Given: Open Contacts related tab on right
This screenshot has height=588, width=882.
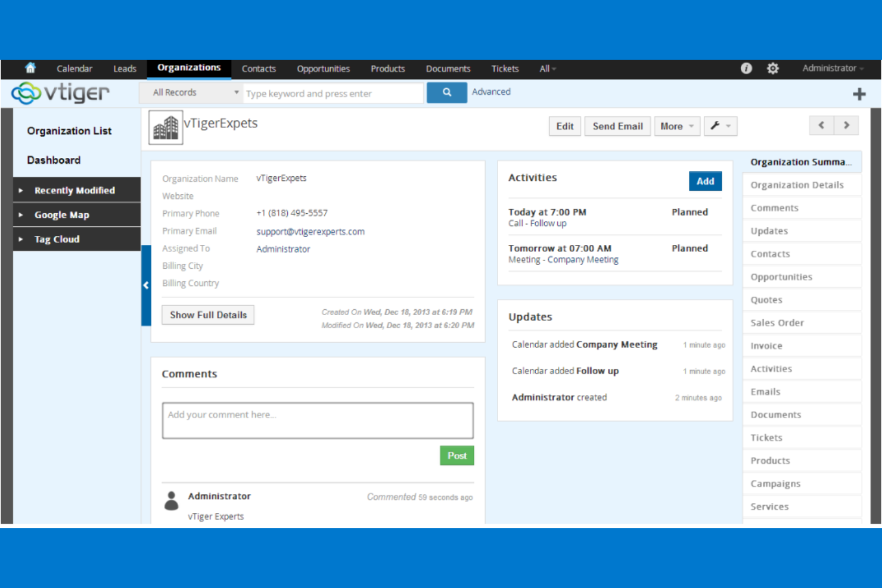Looking at the screenshot, I should (802, 254).
